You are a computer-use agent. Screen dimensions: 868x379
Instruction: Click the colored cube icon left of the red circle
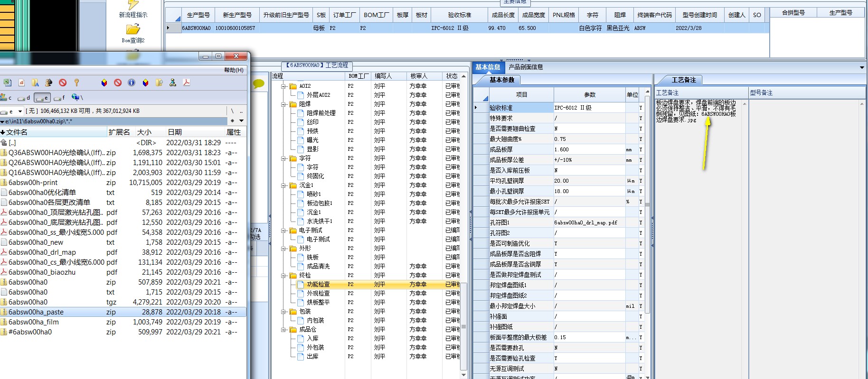click(104, 83)
